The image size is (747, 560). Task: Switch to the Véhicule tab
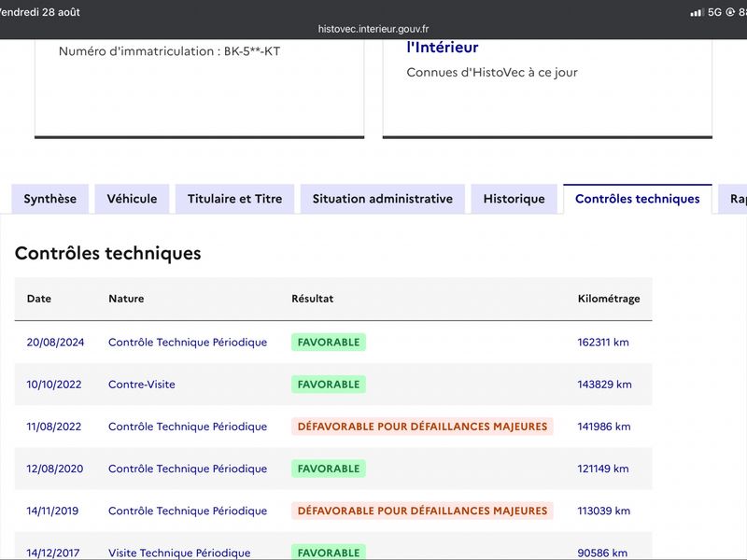point(132,199)
